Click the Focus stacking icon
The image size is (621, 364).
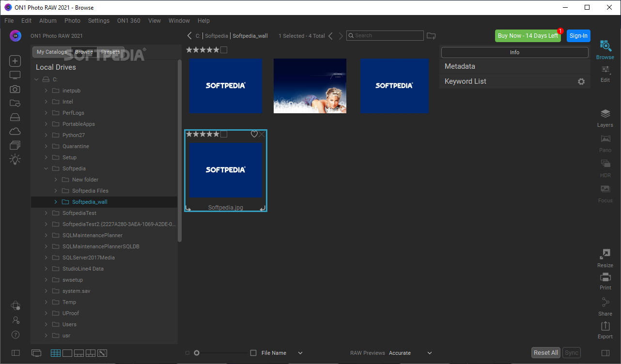tap(605, 189)
